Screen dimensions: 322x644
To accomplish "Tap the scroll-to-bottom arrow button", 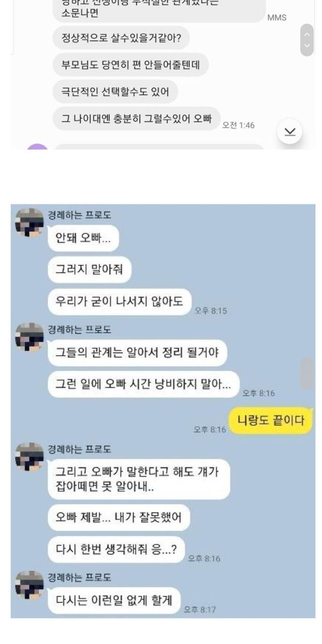I will (x=290, y=131).
